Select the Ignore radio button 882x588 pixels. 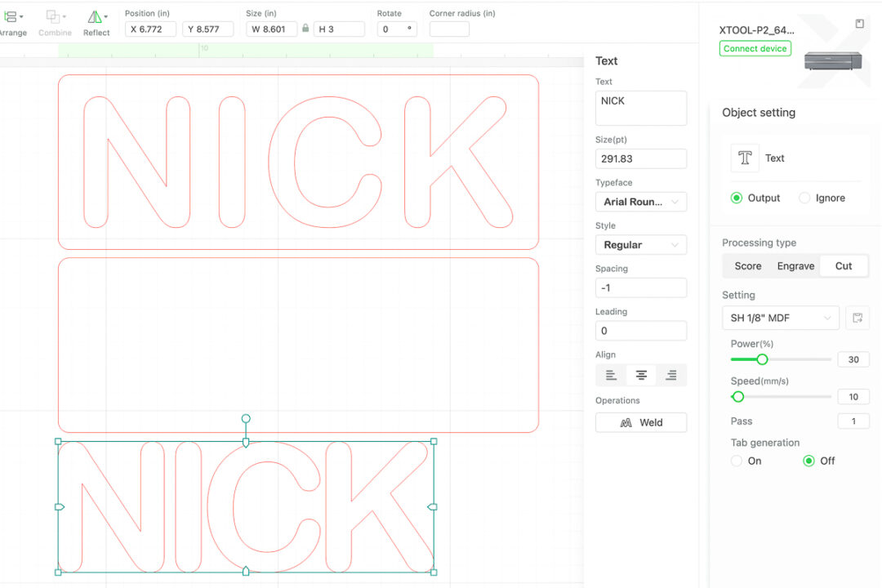coord(804,198)
